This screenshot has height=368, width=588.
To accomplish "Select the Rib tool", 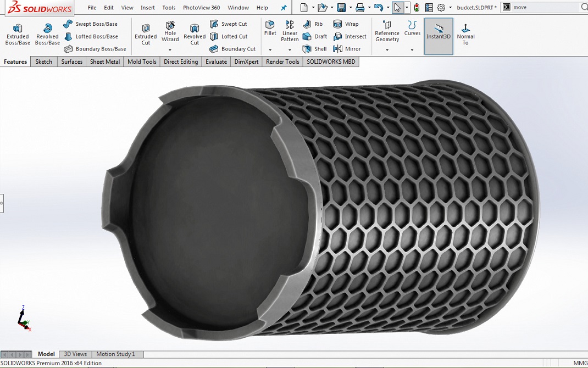I will (x=313, y=24).
